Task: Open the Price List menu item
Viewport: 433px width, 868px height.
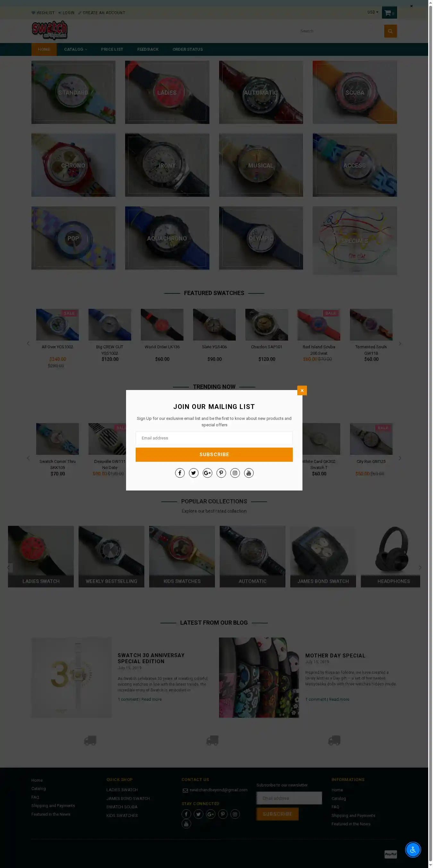Action: click(112, 49)
